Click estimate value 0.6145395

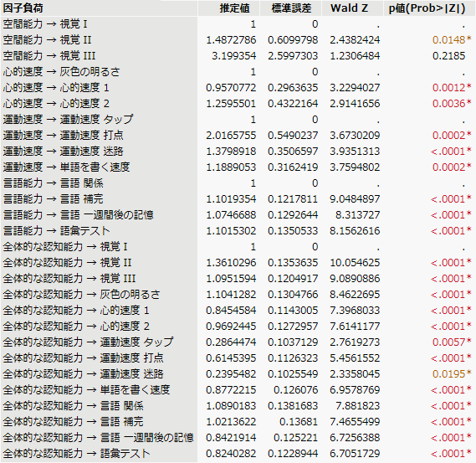pos(231,358)
